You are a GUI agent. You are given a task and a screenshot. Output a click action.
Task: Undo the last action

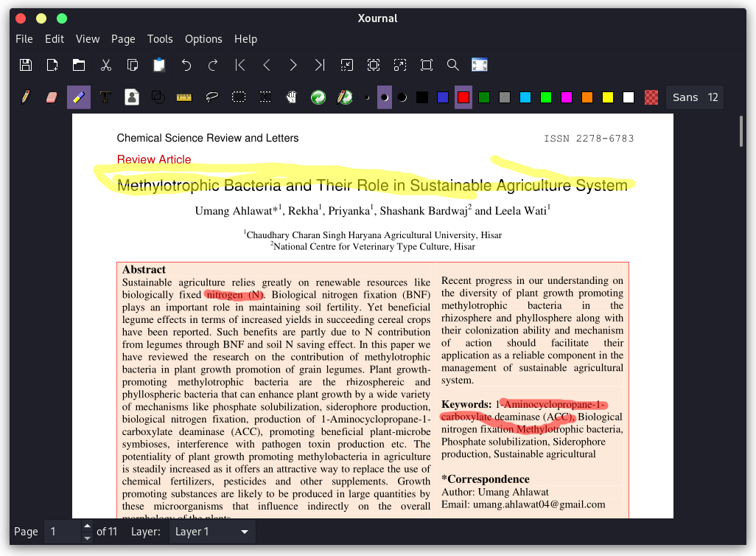186,65
